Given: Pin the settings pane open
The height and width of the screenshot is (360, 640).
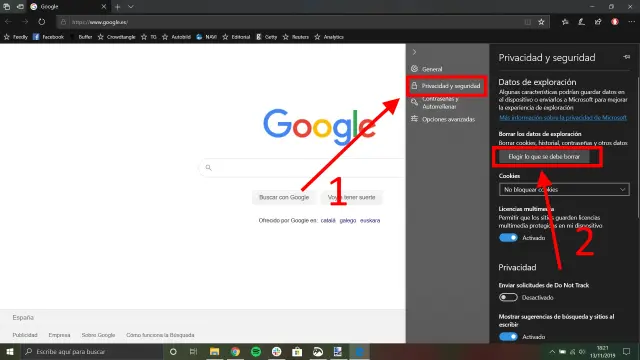Looking at the screenshot, I should point(627,57).
